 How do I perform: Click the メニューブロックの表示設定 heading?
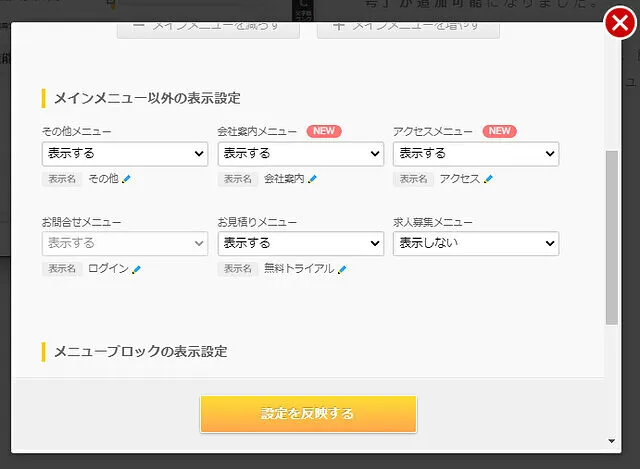pos(140,351)
